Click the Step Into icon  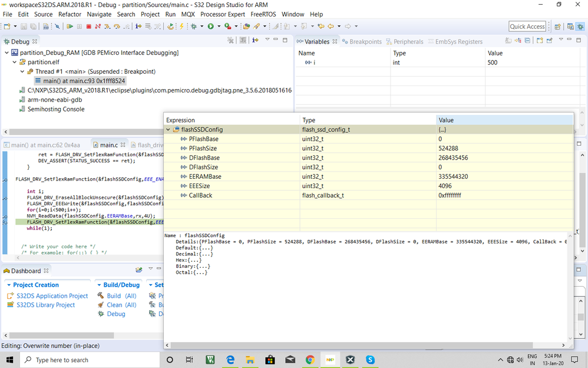click(x=107, y=27)
